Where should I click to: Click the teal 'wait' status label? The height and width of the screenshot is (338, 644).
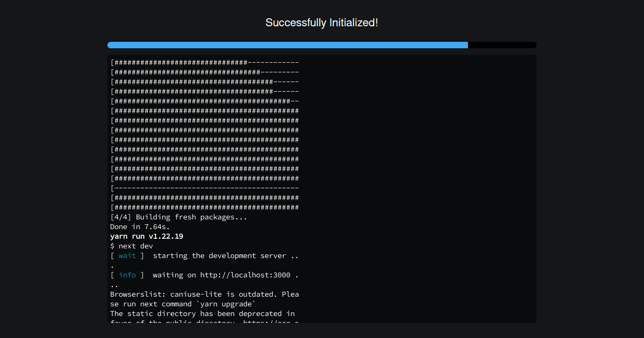click(x=127, y=255)
